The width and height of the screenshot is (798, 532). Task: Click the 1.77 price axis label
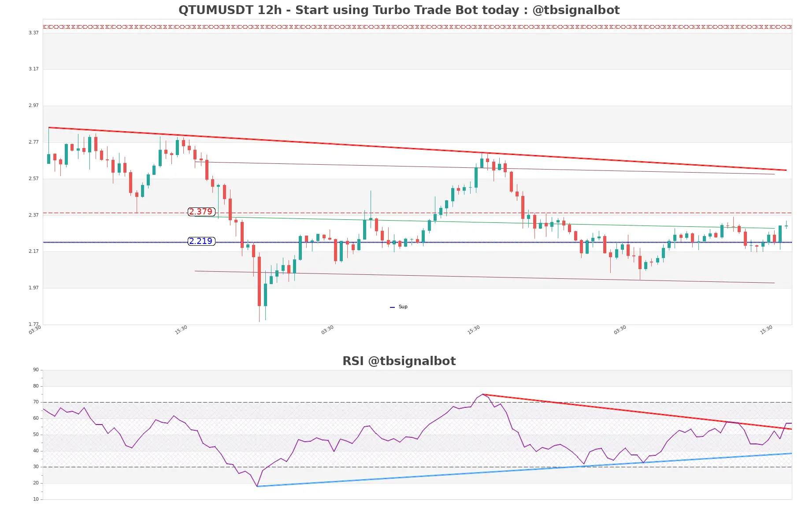33,325
